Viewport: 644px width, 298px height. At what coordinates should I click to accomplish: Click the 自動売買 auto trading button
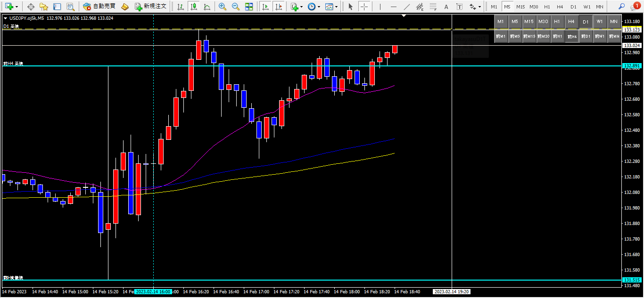coord(99,7)
